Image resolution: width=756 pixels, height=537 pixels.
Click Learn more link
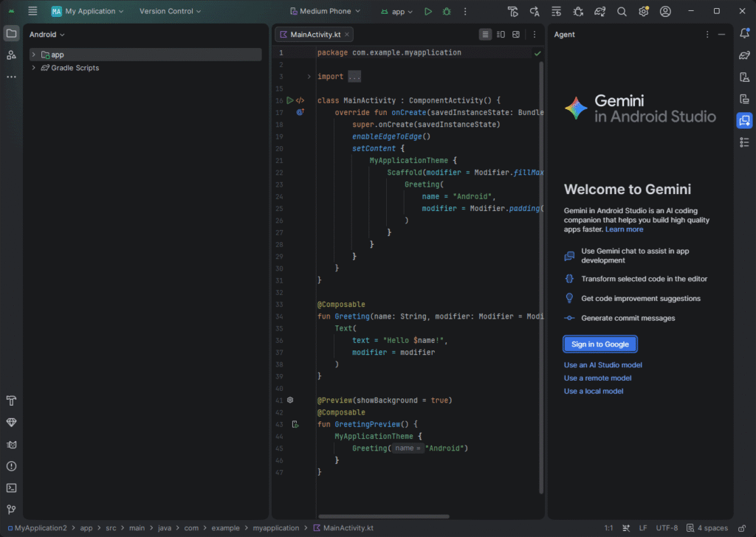coord(624,229)
